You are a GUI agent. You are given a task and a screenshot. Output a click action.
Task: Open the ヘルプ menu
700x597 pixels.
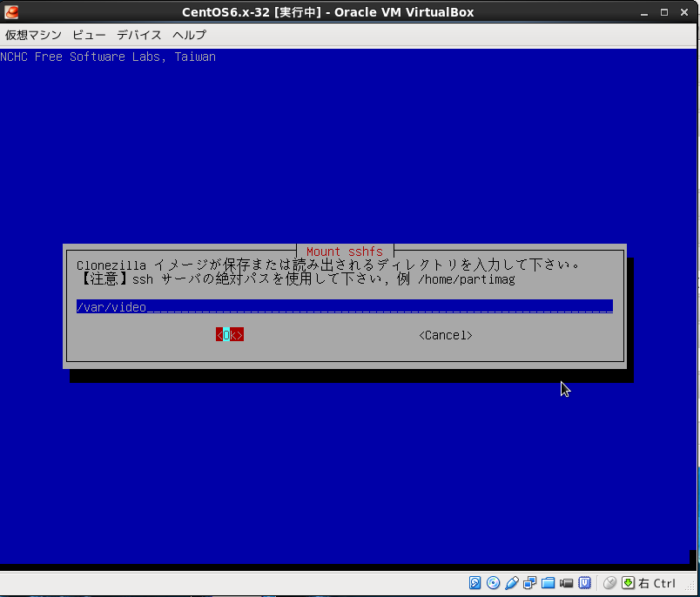[189, 35]
